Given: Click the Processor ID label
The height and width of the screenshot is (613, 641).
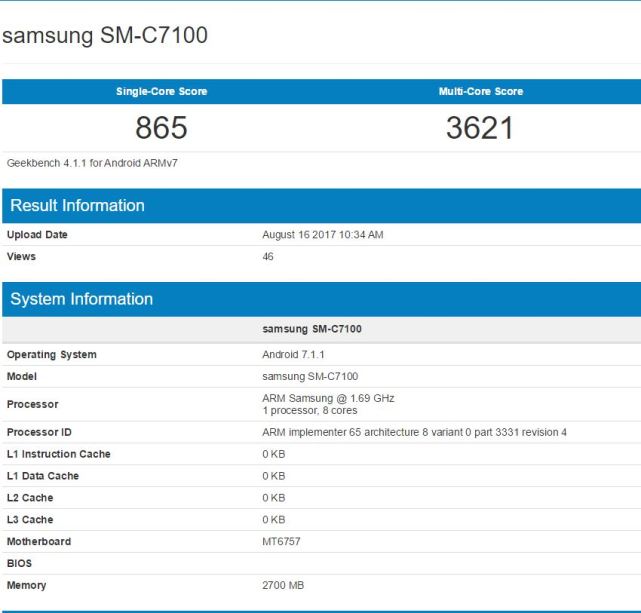Looking at the screenshot, I should [39, 432].
